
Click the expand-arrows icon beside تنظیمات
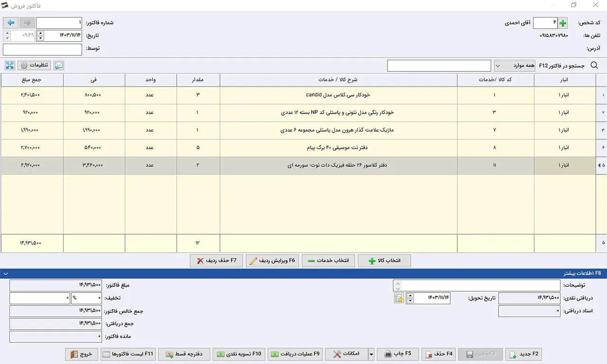coord(10,65)
